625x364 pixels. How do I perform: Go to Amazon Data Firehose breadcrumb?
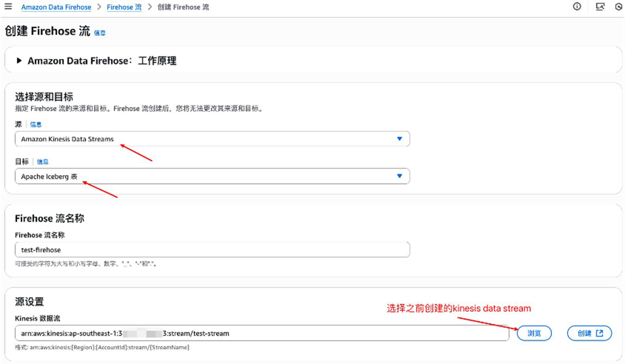pyautogui.click(x=56, y=7)
